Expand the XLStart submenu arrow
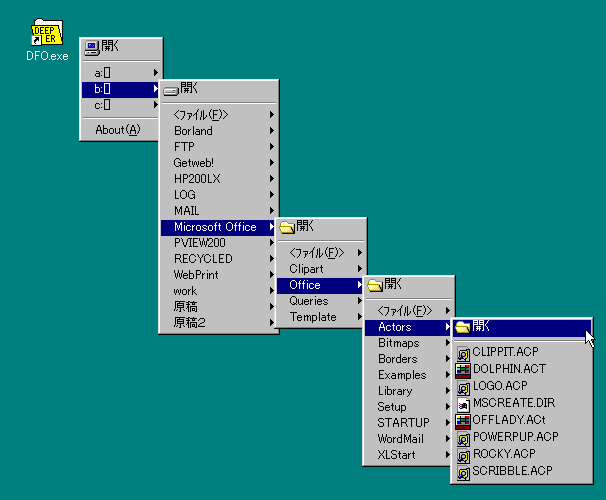 448,454
